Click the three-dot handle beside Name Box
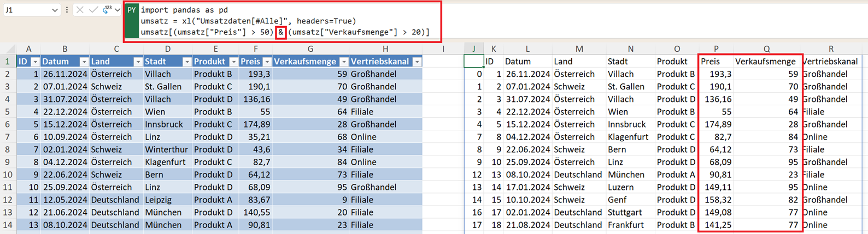 click(67, 10)
